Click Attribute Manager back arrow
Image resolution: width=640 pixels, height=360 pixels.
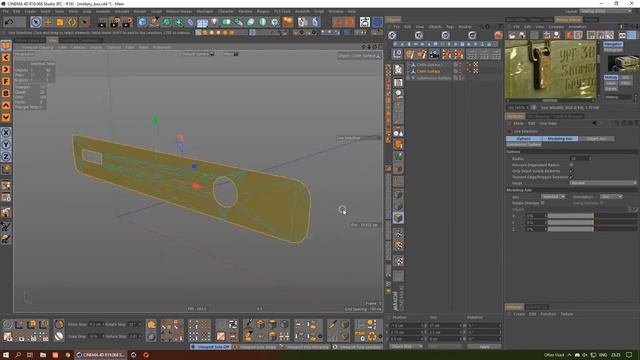595,123
